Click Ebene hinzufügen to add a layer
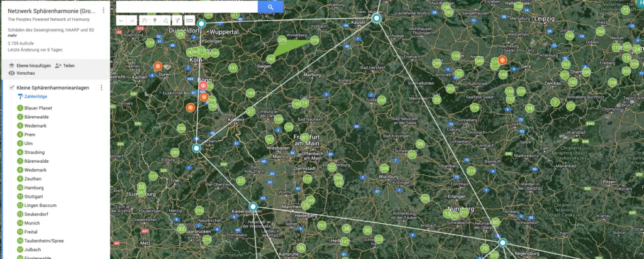The height and width of the screenshot is (259, 644). [30, 65]
